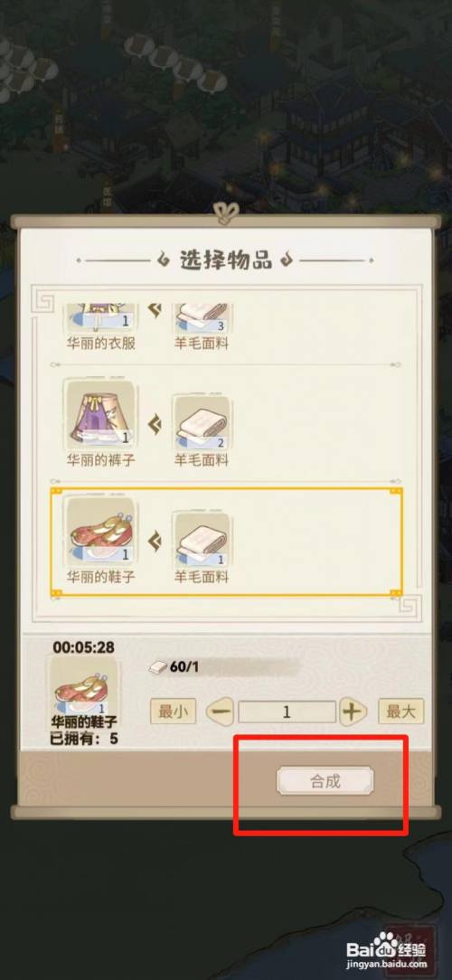The height and width of the screenshot is (980, 452).
Task: Tap the 选择物品 title header
Action: pyautogui.click(x=226, y=260)
